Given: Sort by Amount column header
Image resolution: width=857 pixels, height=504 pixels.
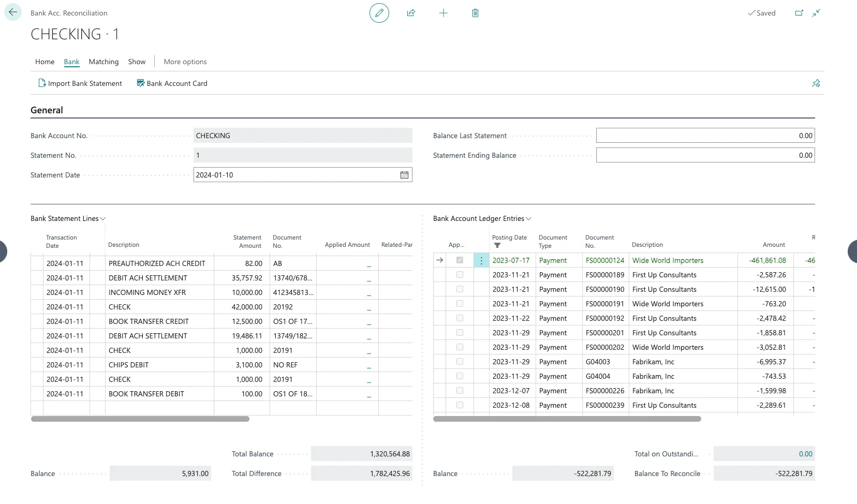Looking at the screenshot, I should pyautogui.click(x=774, y=245).
